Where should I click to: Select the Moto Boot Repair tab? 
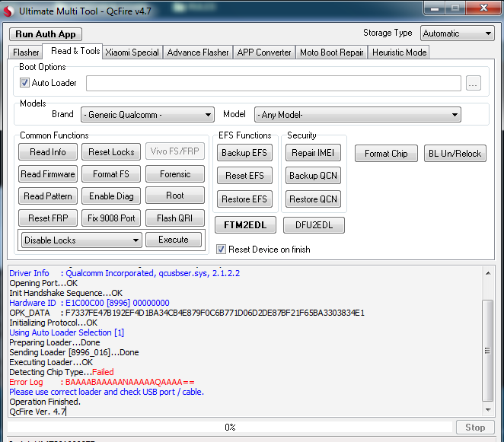(330, 52)
